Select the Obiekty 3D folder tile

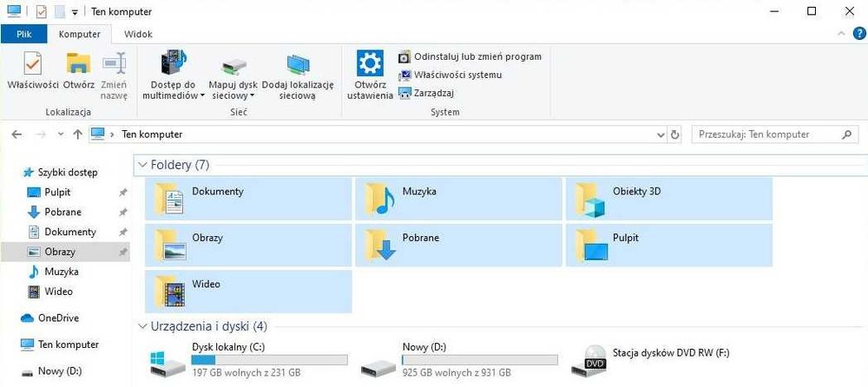tap(668, 199)
